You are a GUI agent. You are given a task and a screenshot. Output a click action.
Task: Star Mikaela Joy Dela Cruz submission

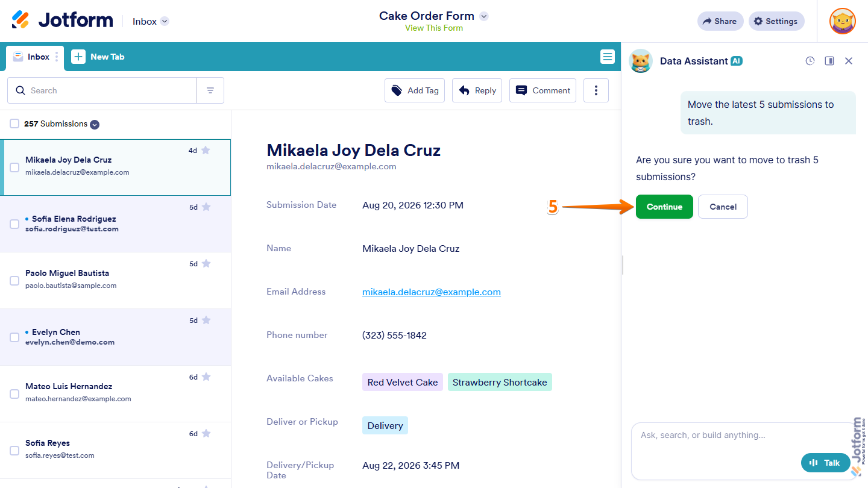pos(206,150)
